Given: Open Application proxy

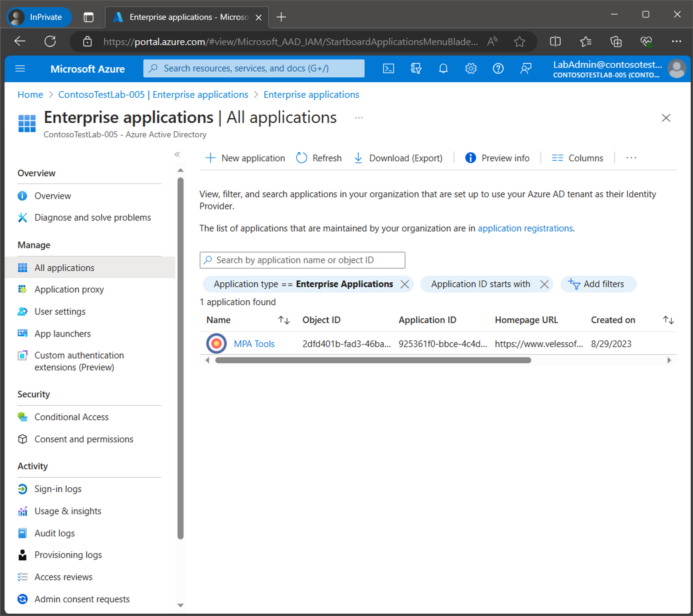Looking at the screenshot, I should click(x=69, y=290).
